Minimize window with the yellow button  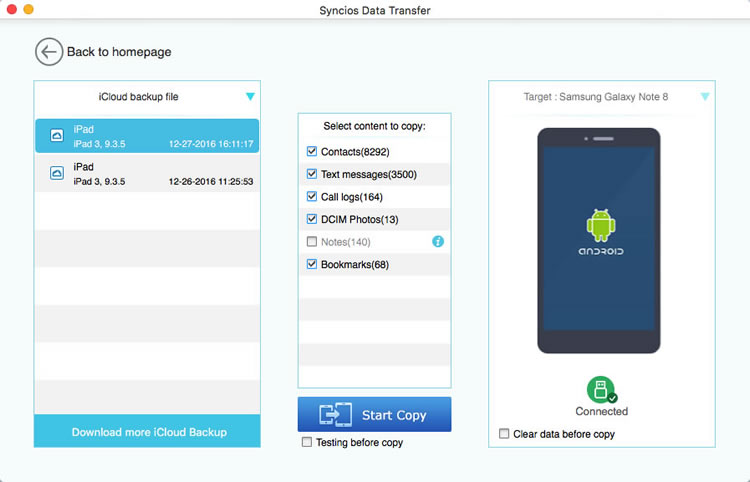28,9
